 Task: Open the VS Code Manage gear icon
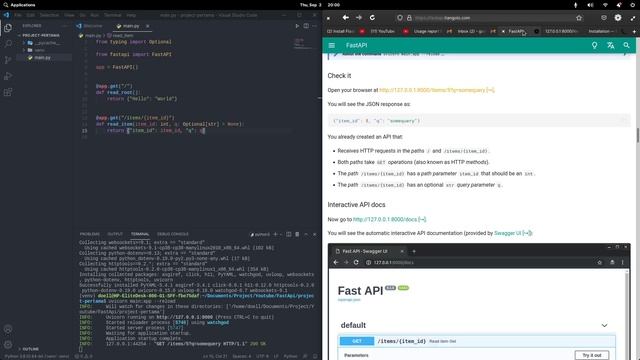tap(8, 344)
